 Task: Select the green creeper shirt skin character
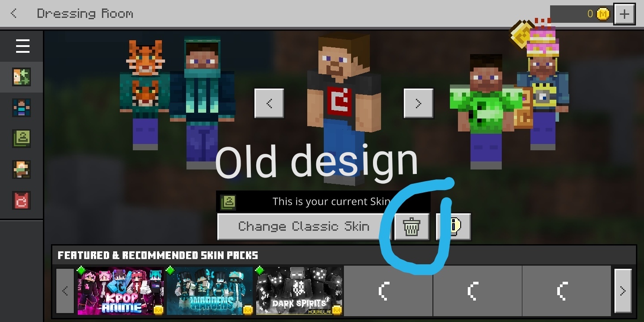[486, 111]
